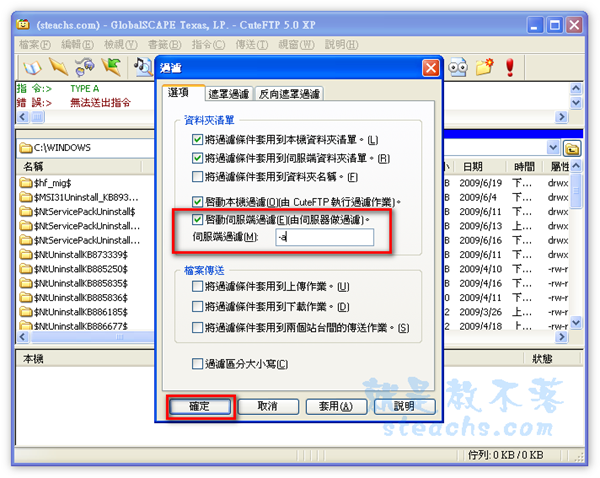Toggle apply filter to local folder list (L)
The image size is (600, 478).
coord(197,139)
